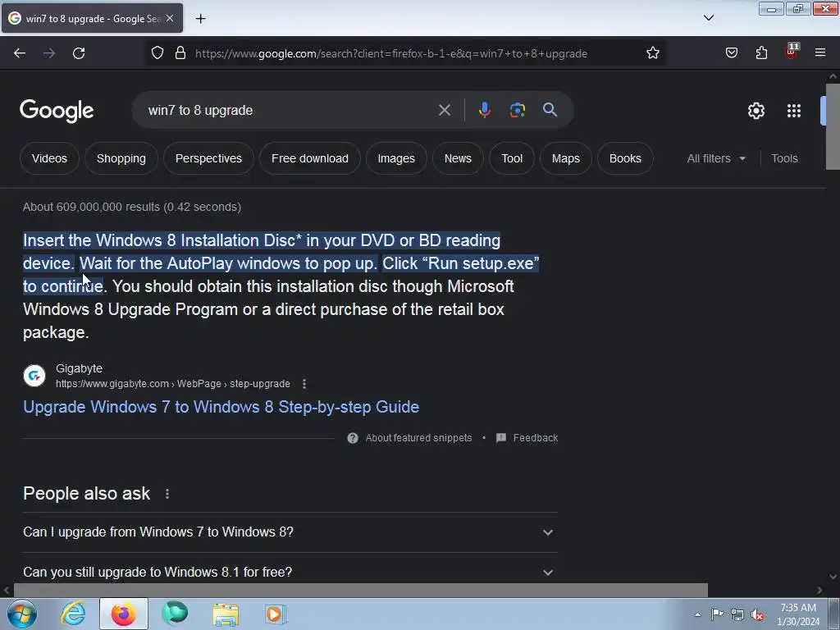This screenshot has width=840, height=630.
Task: Open the search Tools option
Action: pyautogui.click(x=784, y=158)
